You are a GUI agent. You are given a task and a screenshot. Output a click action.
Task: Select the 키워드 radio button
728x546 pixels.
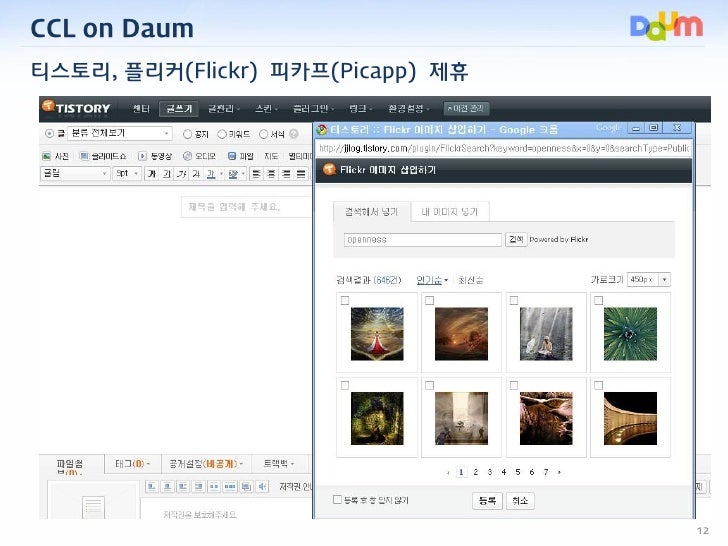(222, 134)
